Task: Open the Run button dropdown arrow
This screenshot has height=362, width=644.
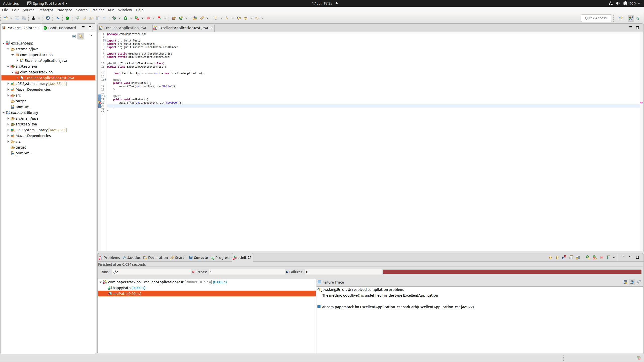Action: [131, 18]
